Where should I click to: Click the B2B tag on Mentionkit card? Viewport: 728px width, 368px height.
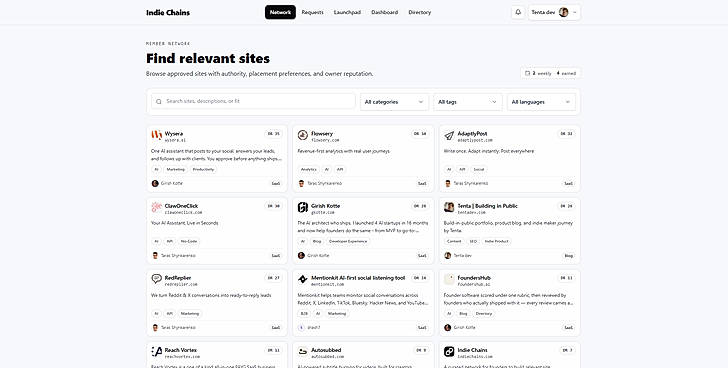[304, 314]
